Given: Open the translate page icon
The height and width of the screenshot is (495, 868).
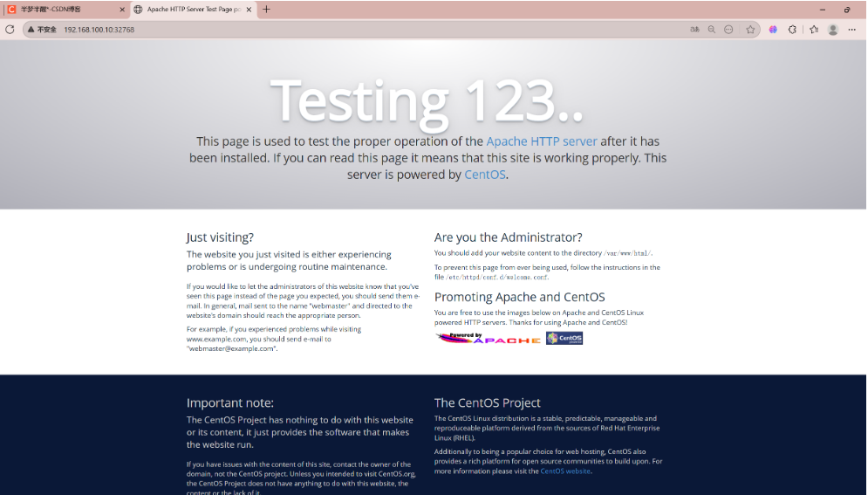Looking at the screenshot, I should click(694, 30).
